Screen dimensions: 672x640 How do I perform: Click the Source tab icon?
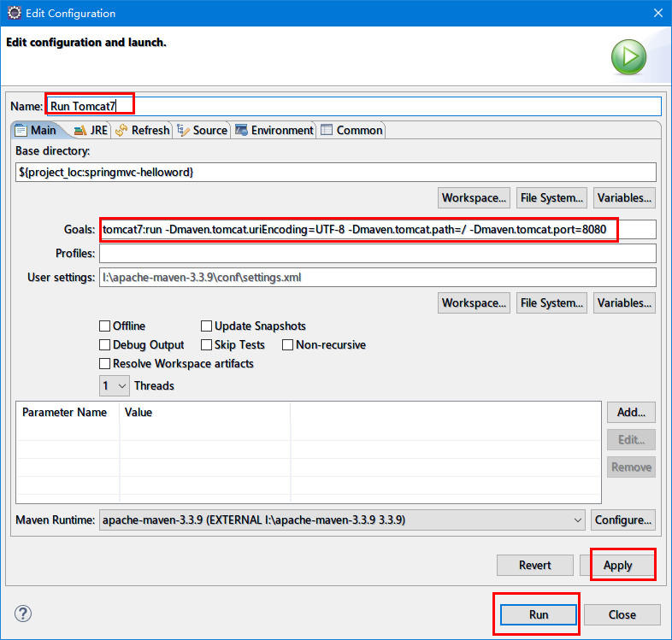pyautogui.click(x=184, y=130)
